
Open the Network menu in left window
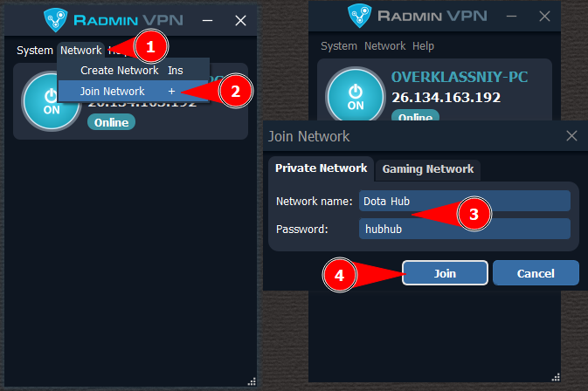(x=81, y=51)
